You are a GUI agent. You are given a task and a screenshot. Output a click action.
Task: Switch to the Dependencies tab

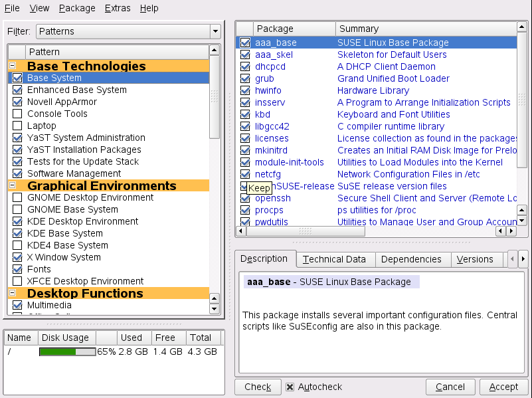click(x=412, y=259)
